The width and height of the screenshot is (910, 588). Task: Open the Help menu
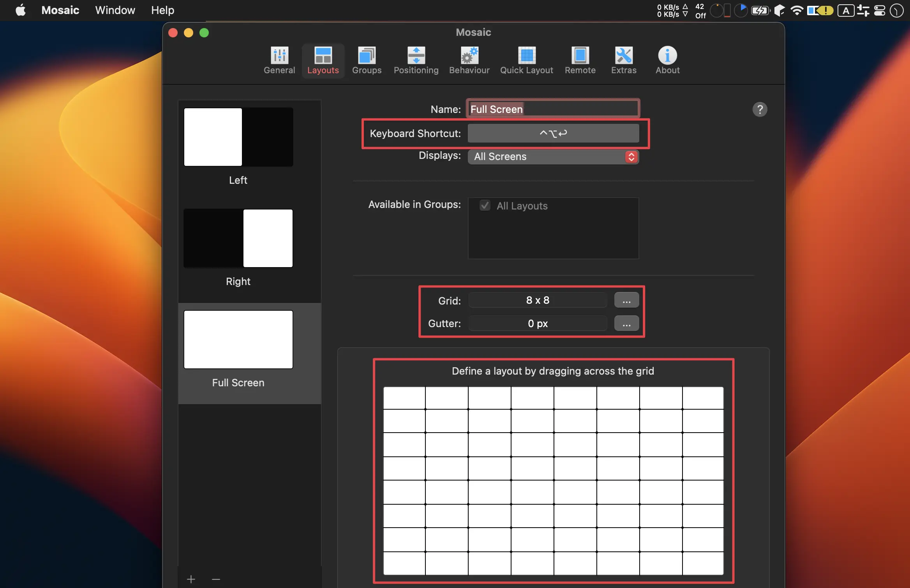pos(162,10)
